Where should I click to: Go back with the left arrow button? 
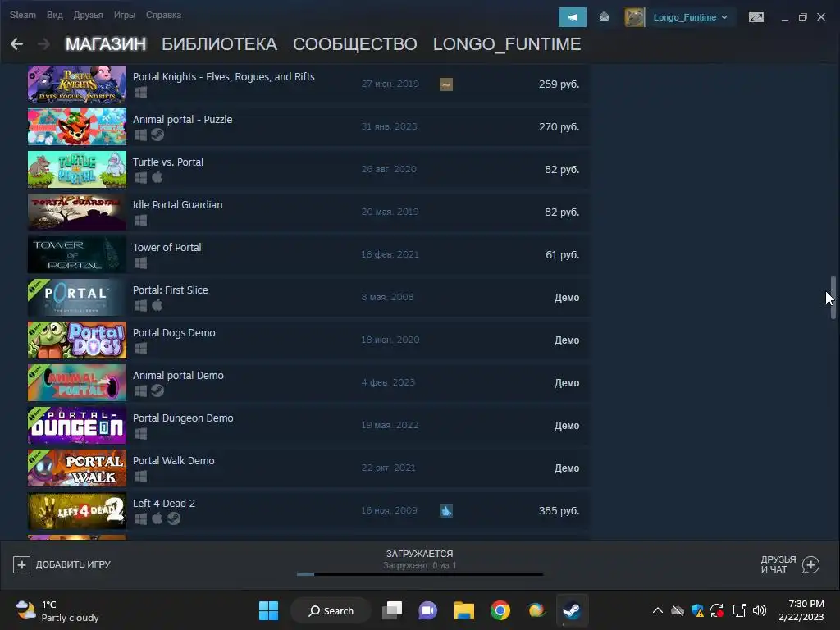pyautogui.click(x=16, y=44)
